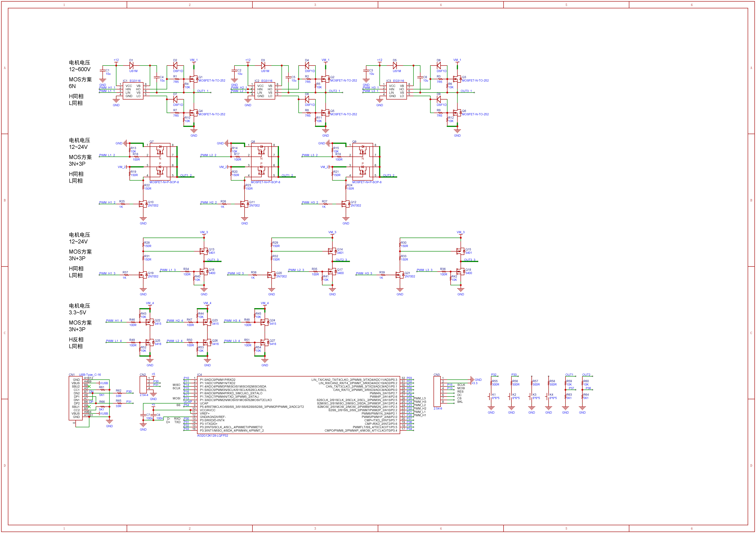The height and width of the screenshot is (533, 756).
Task: Click the OUT3_2 net label
Action: point(389,176)
